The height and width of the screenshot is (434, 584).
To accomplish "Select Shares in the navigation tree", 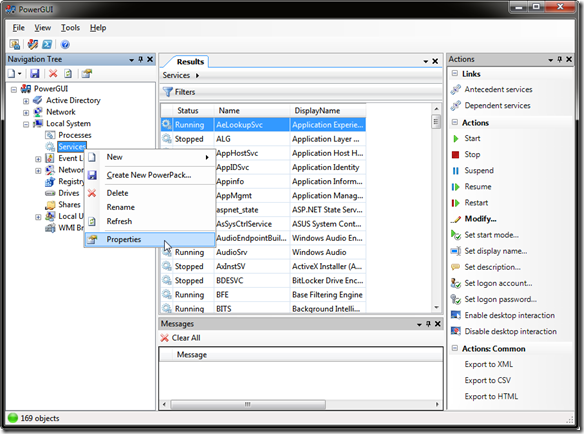I will [x=69, y=205].
